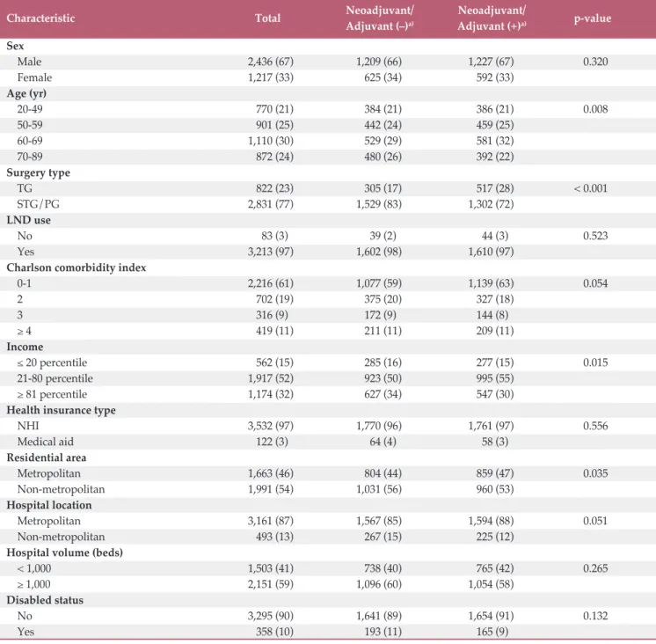The image size is (656, 644).
Task: Select the value 1,139 (63)
Action: [491, 283]
